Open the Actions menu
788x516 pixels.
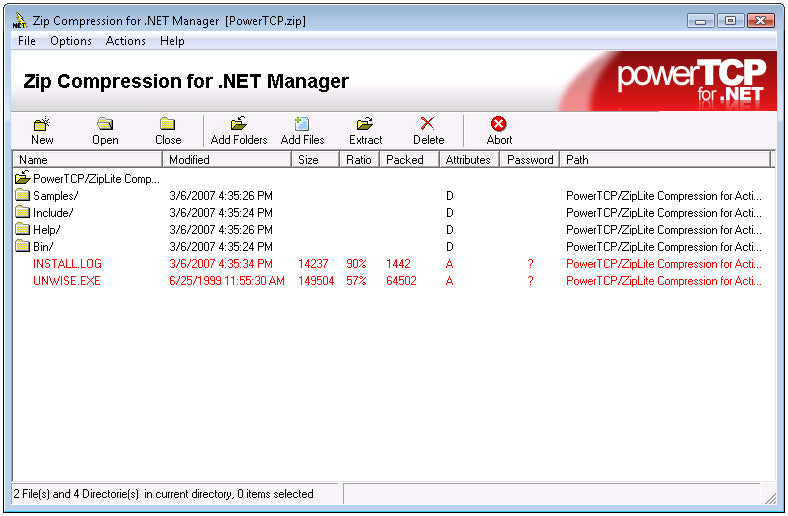126,41
